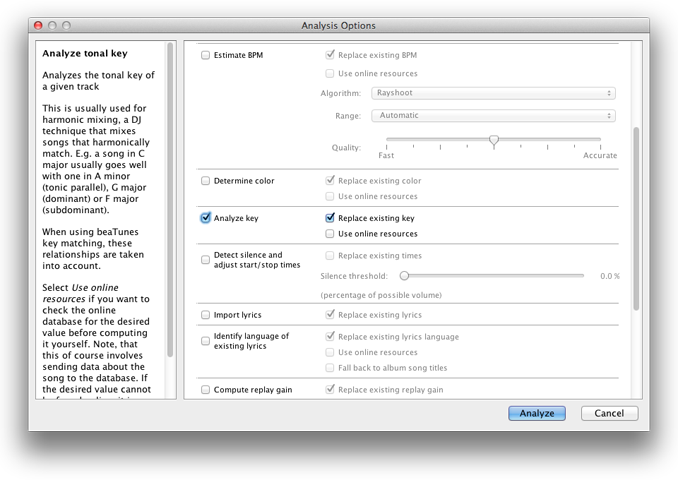Enable Detect silence and adjust start/stop times
The width and height of the screenshot is (678, 480).
(x=205, y=259)
